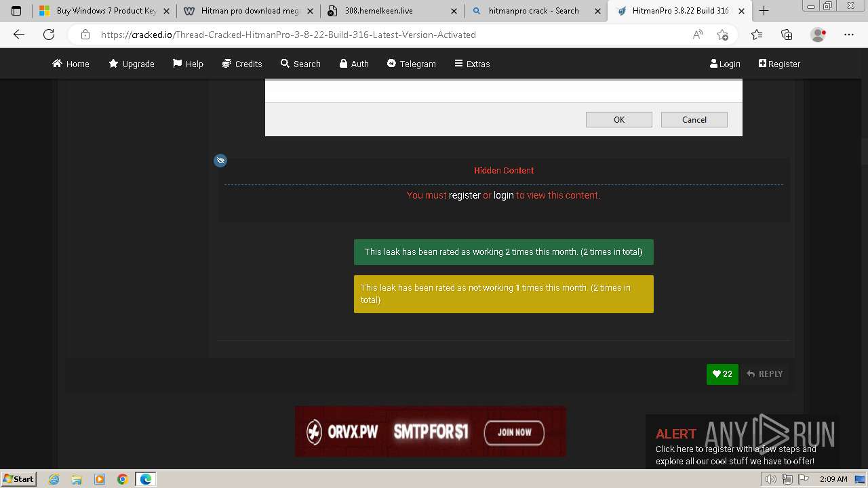Go back with browser back arrow
Image resolution: width=868 pixels, height=488 pixels.
(x=19, y=35)
